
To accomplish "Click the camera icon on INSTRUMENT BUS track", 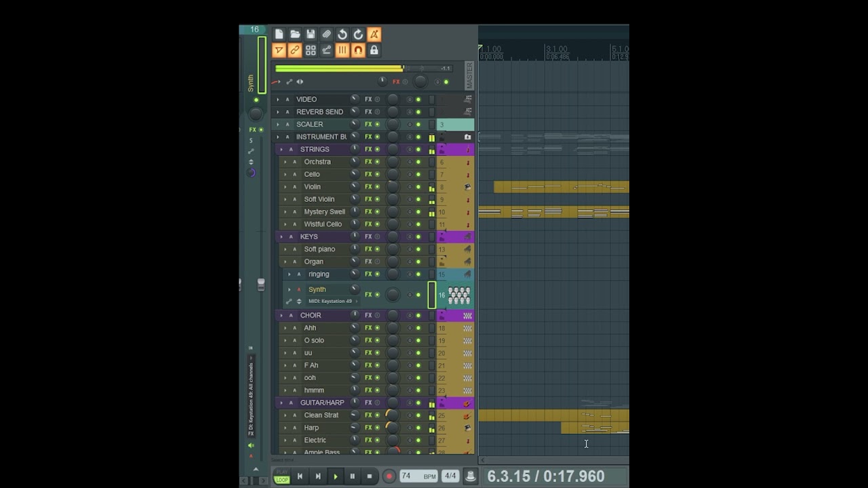I will [x=467, y=137].
